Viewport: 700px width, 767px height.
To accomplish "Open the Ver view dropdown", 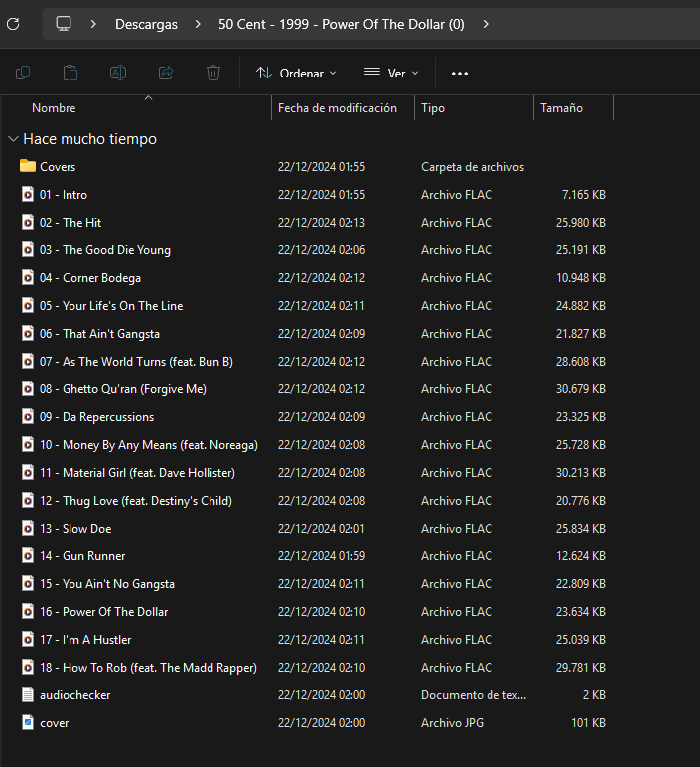I will (391, 73).
